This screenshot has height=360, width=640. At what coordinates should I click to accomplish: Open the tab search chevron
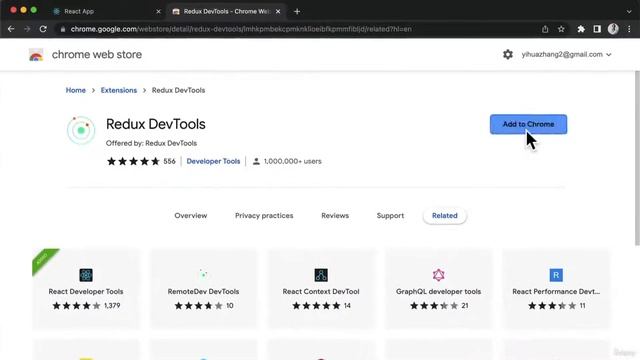pyautogui.click(x=629, y=11)
